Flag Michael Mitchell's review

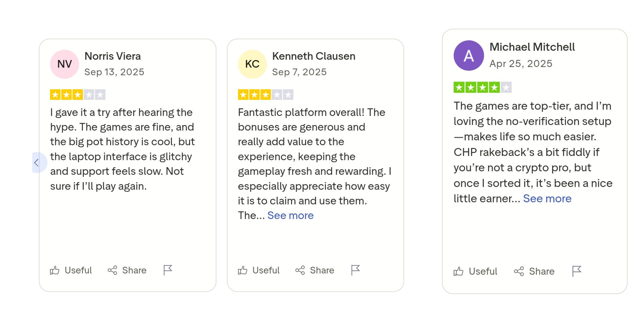click(577, 271)
